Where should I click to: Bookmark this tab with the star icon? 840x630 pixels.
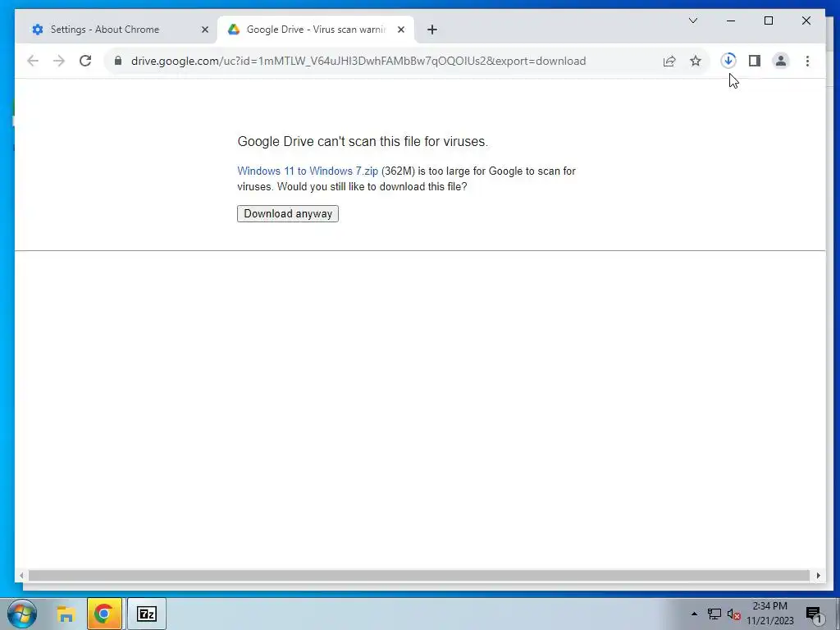coord(696,61)
